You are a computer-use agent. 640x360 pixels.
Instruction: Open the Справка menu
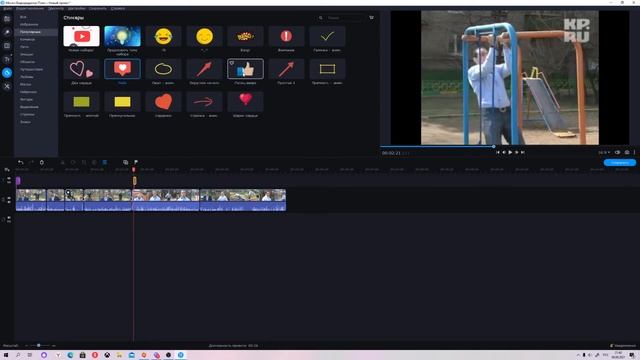pos(118,8)
